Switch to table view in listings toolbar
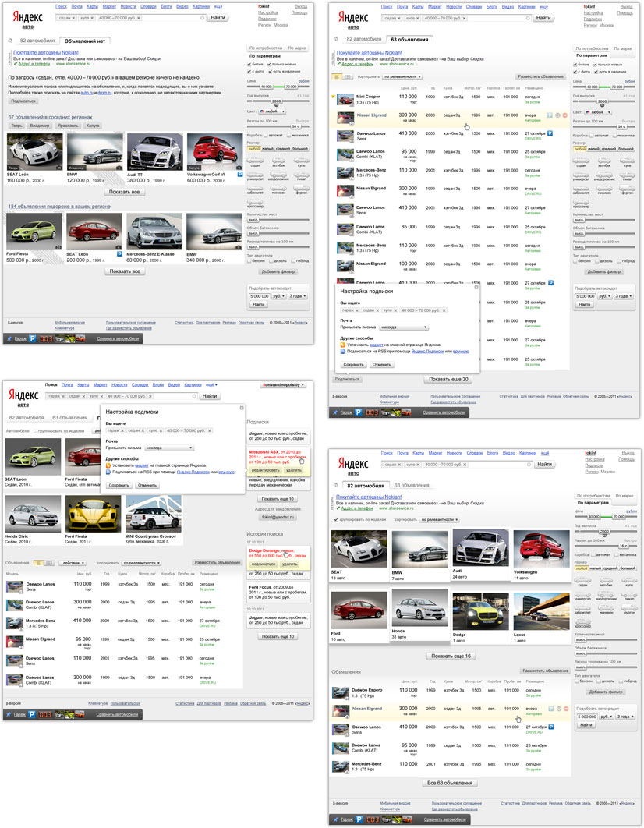Viewport: 644px width, 828px height. [x=348, y=76]
